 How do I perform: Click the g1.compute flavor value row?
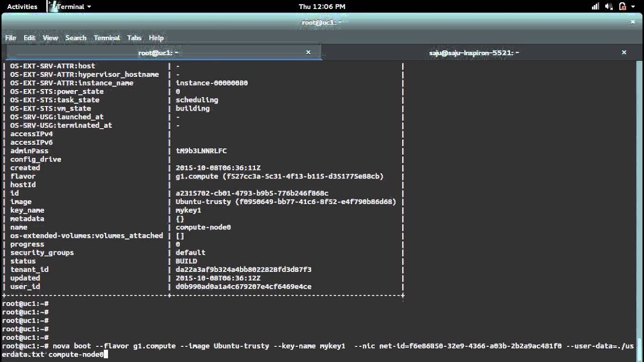pos(279,176)
